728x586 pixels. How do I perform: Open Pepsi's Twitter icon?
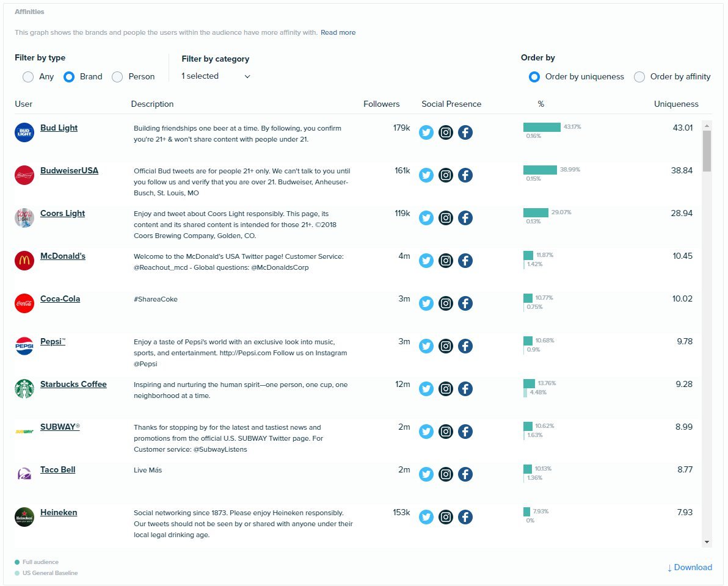(426, 345)
